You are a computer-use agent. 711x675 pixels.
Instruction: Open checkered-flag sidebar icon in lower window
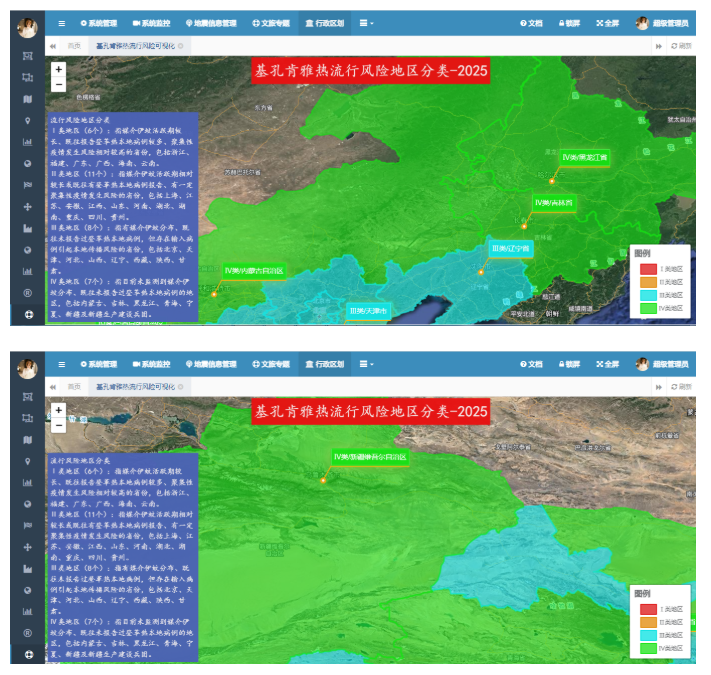[x=28, y=525]
